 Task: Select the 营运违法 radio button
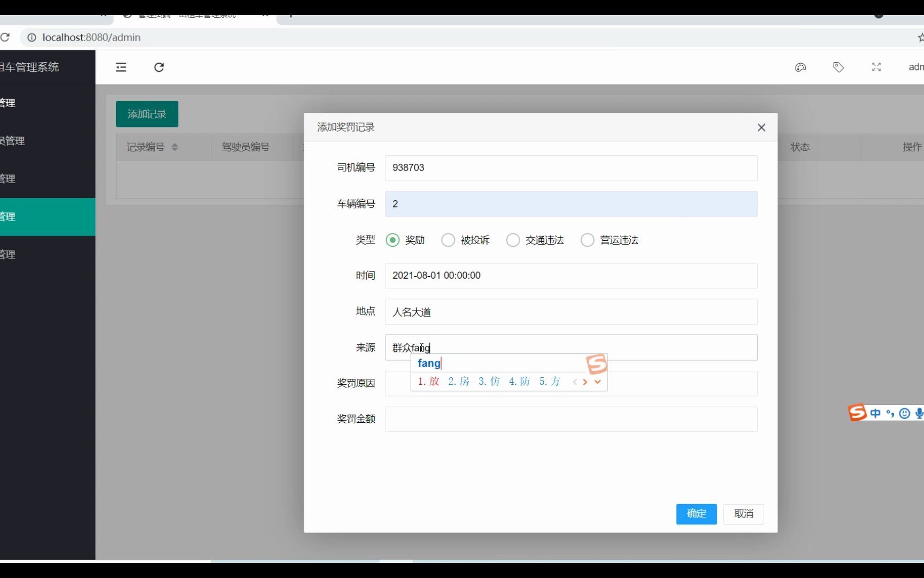[x=587, y=240]
